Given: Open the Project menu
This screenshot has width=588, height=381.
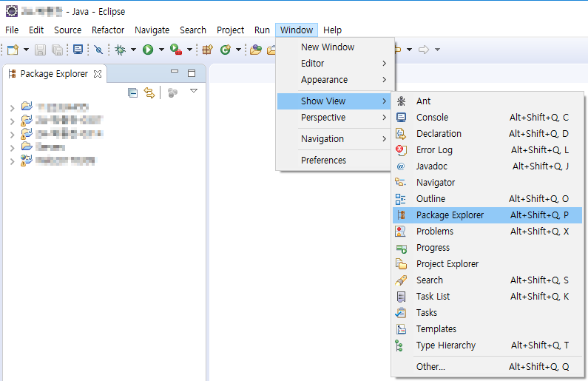Looking at the screenshot, I should point(230,30).
